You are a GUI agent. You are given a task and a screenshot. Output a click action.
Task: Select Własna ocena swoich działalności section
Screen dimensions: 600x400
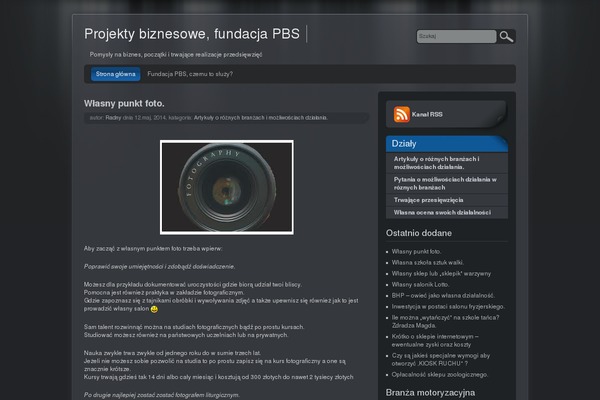pyautogui.click(x=447, y=212)
